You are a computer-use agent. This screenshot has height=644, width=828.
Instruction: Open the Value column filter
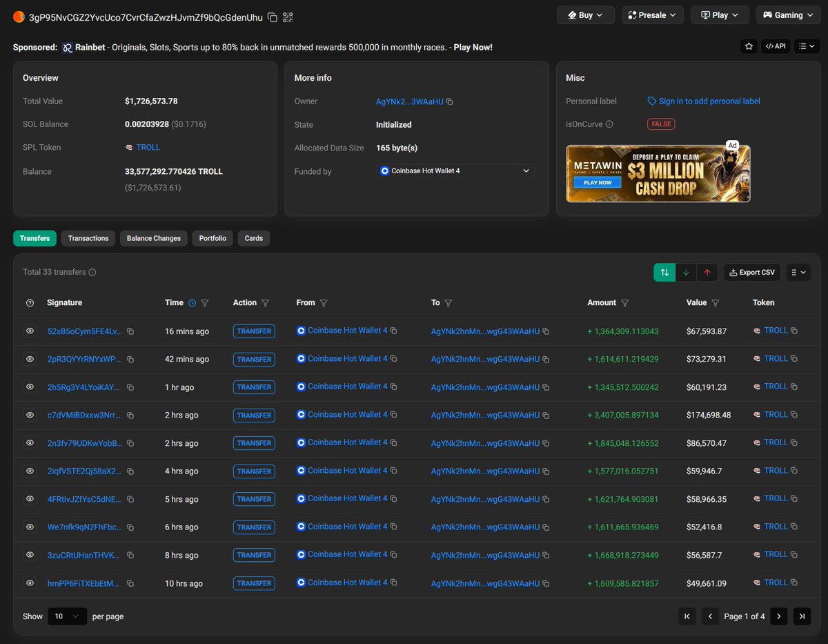click(x=716, y=303)
